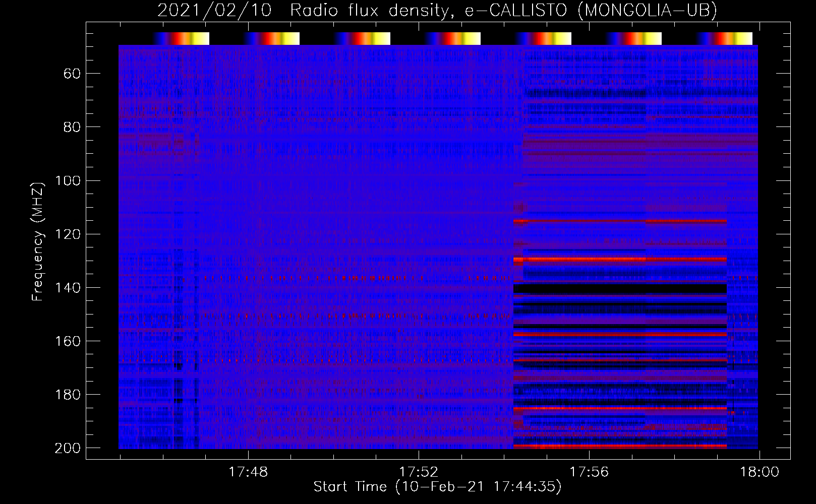Click the bright red band near 130 MHz
The height and width of the screenshot is (504, 816).
[620, 260]
